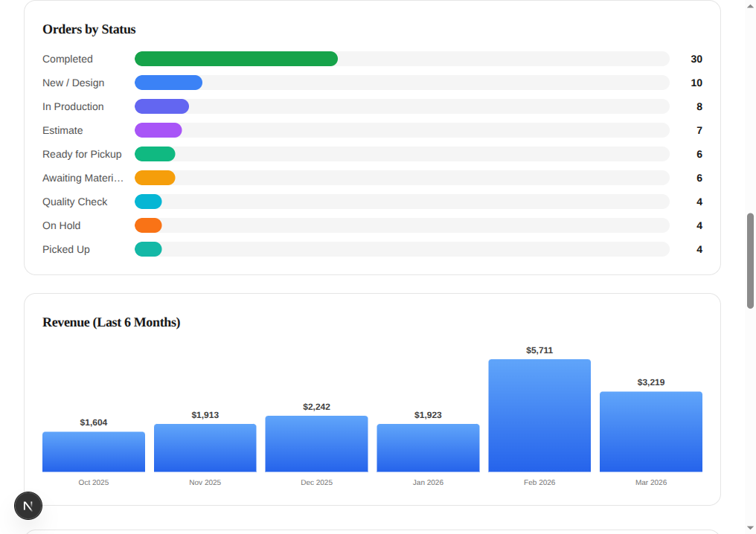Screen dimensions: 756x534
Task: Click the On Hold status bar
Action: (148, 225)
